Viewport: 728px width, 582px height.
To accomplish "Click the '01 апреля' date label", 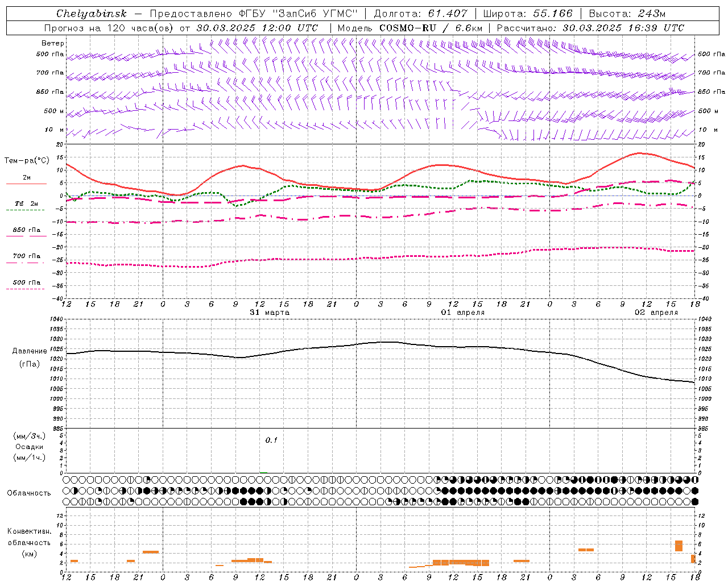I will pyautogui.click(x=463, y=313).
